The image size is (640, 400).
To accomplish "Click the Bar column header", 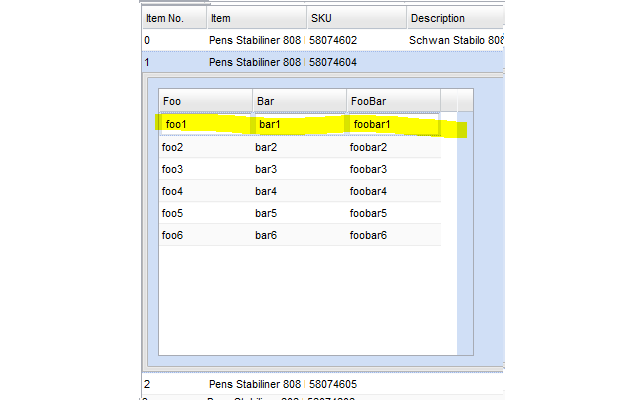I will pos(299,101).
